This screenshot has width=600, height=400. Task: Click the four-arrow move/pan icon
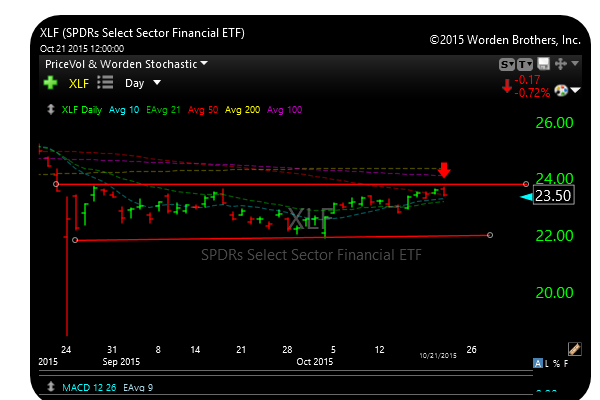click(x=561, y=64)
